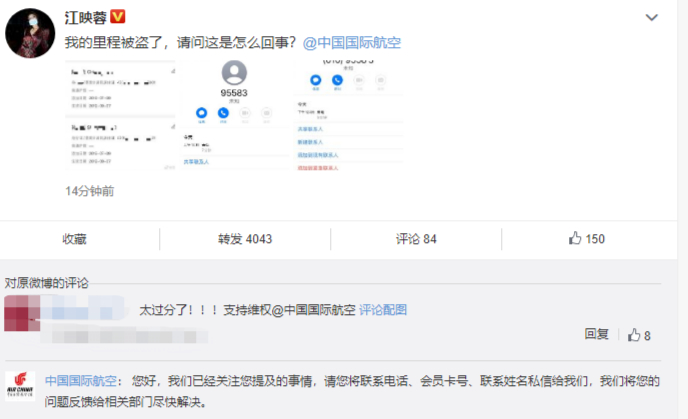Open the @中国国际航空 mention in the post

352,43
